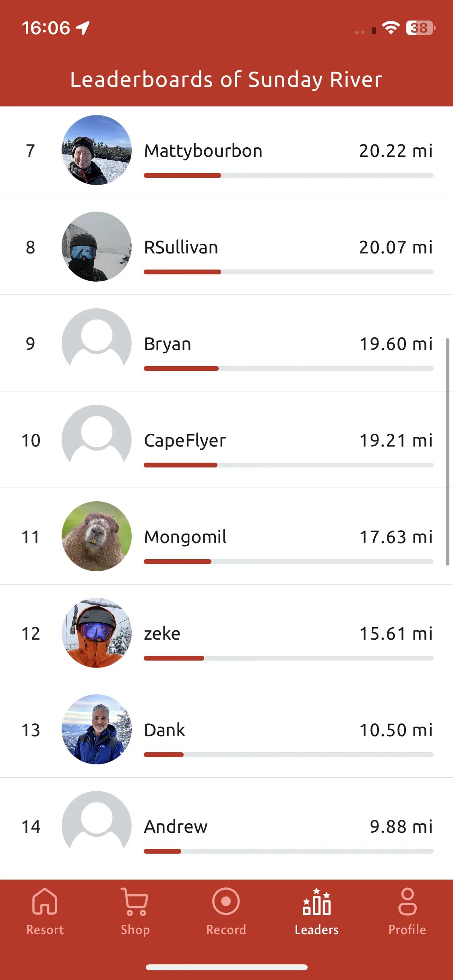Click the vertical scrollbar on the right

[447, 452]
